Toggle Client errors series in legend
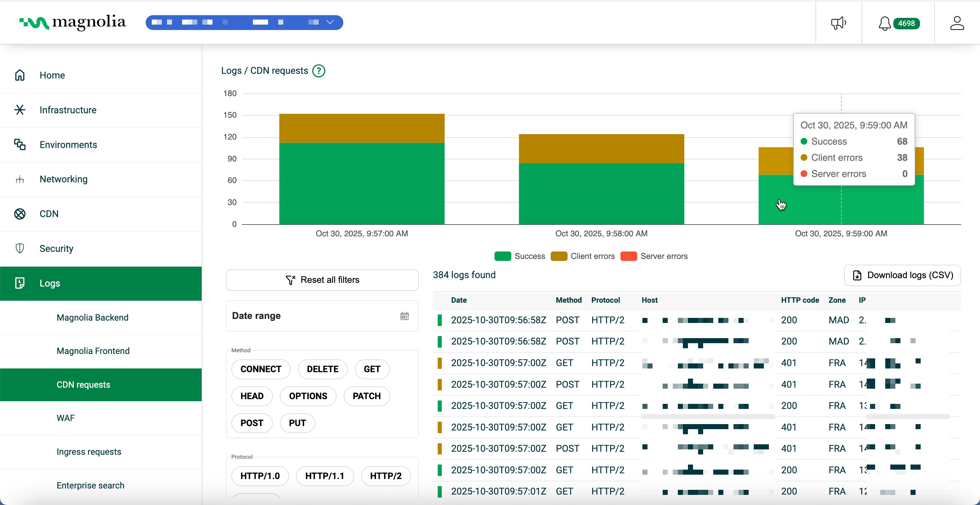The height and width of the screenshot is (505, 980). click(x=583, y=256)
